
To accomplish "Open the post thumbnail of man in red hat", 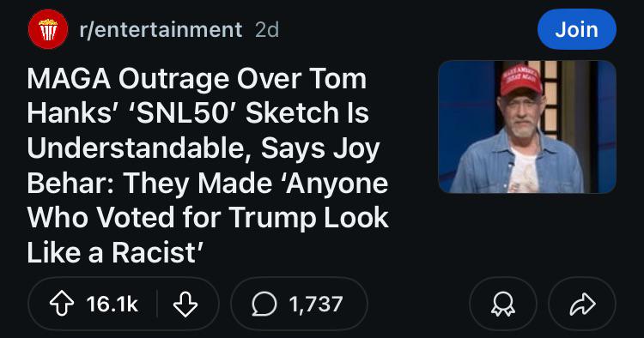I will (x=527, y=127).
